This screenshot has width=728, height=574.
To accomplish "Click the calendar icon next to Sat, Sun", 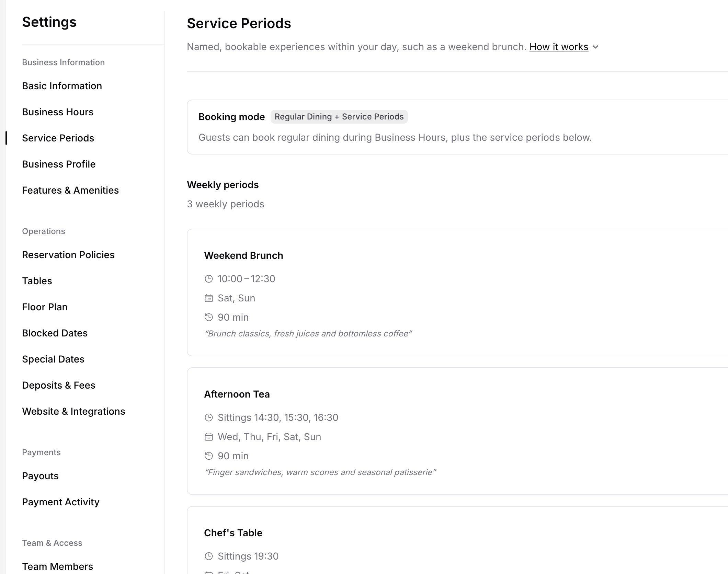I will (209, 298).
